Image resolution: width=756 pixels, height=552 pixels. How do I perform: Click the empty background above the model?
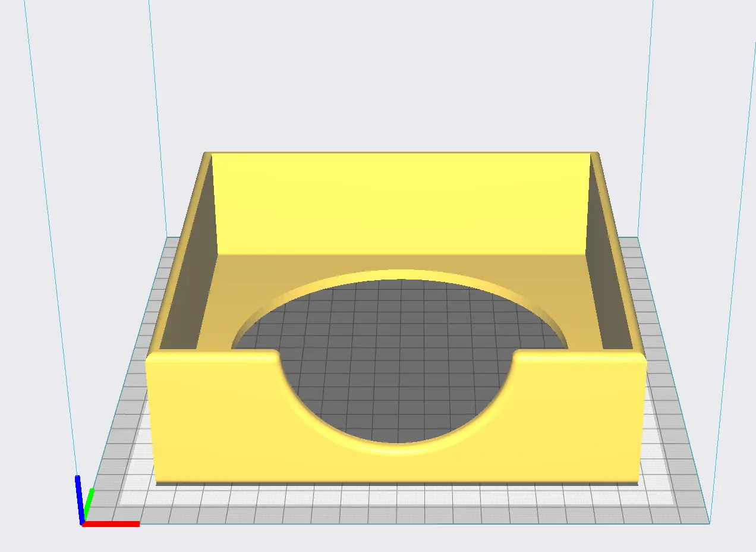(x=398, y=71)
